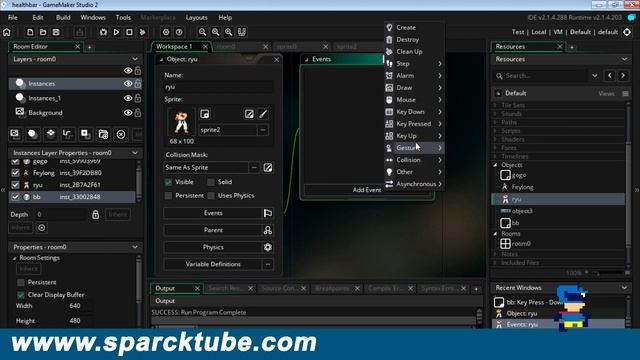Save project toolbar icon
The height and width of the screenshot is (360, 640).
[x=56, y=32]
